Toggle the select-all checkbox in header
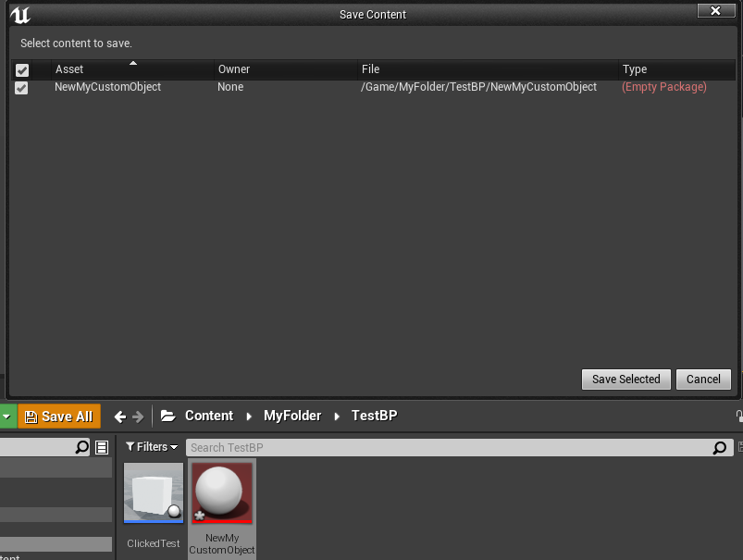The width and height of the screenshot is (743, 560). coord(21,69)
